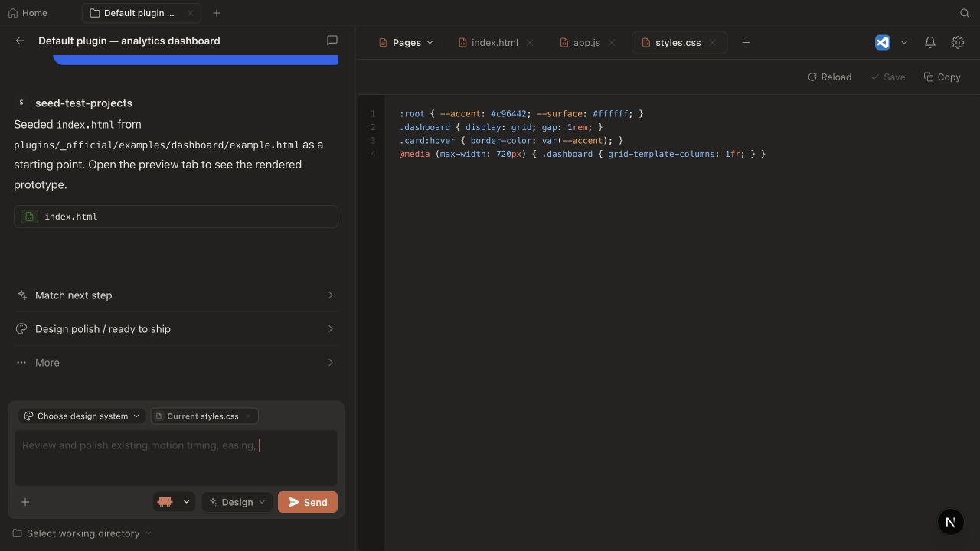Open notifications bell

[x=930, y=43]
